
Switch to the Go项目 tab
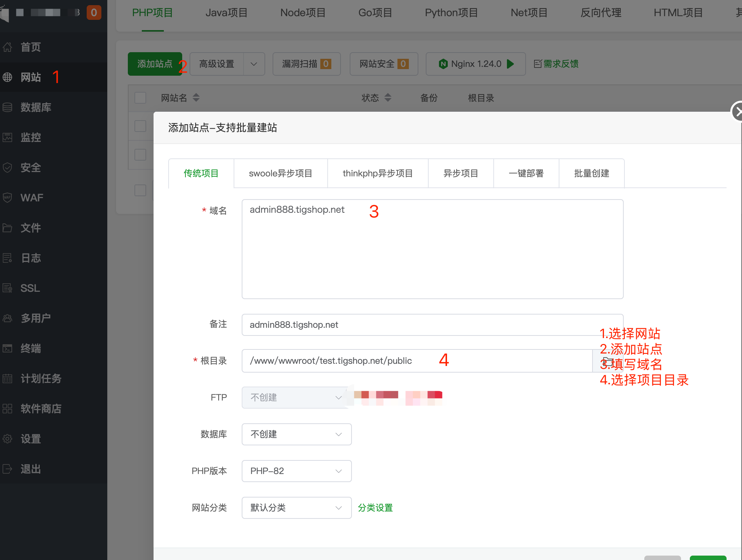tap(375, 13)
